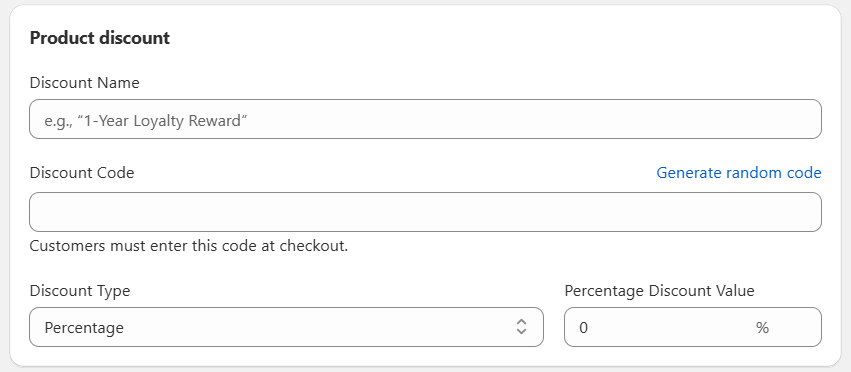The width and height of the screenshot is (851, 372).
Task: Click into the Percentage Discount Value field
Action: click(693, 327)
